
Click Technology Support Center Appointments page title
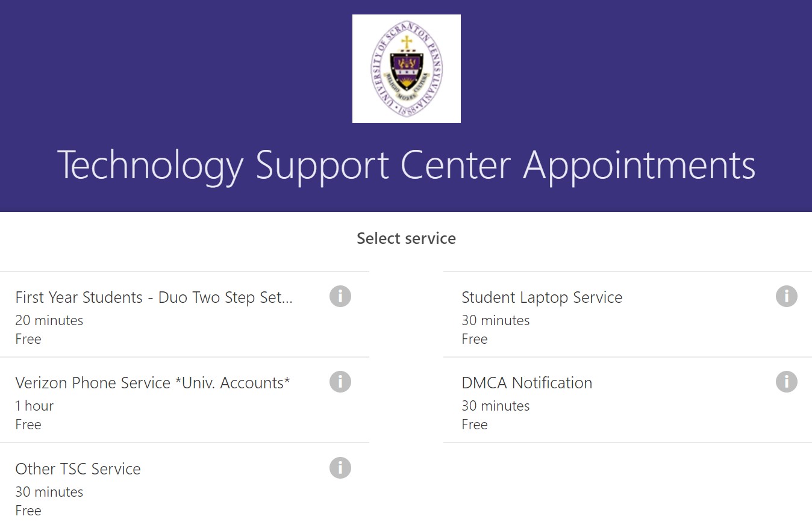(x=407, y=166)
